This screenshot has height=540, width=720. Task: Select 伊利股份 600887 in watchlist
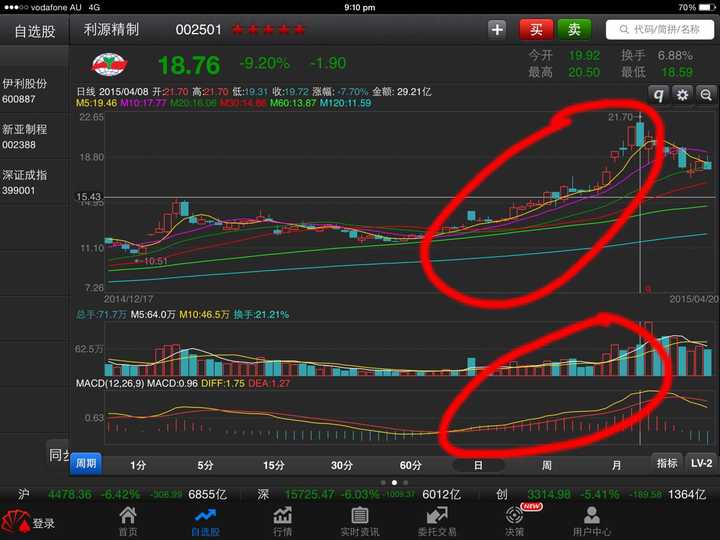click(34, 90)
